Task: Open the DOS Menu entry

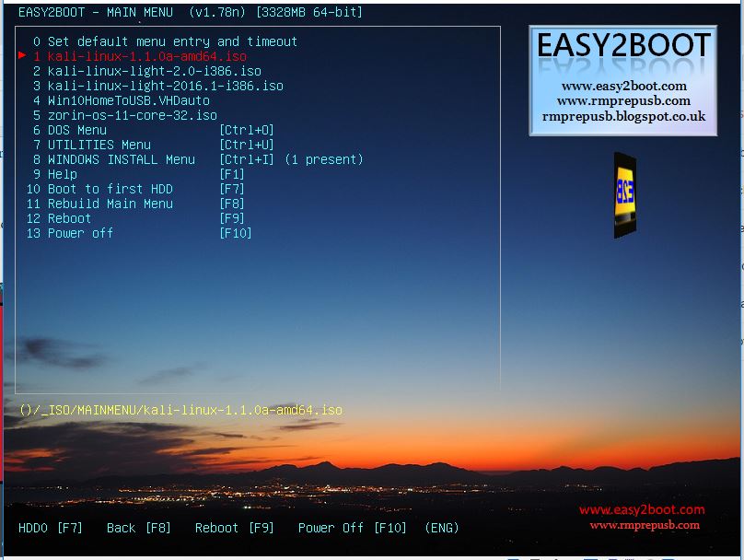Action: pyautogui.click(x=74, y=130)
